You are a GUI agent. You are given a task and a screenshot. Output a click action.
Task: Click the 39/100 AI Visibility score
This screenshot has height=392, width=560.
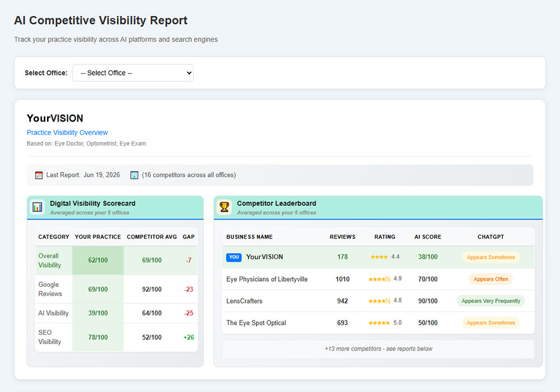pos(98,313)
